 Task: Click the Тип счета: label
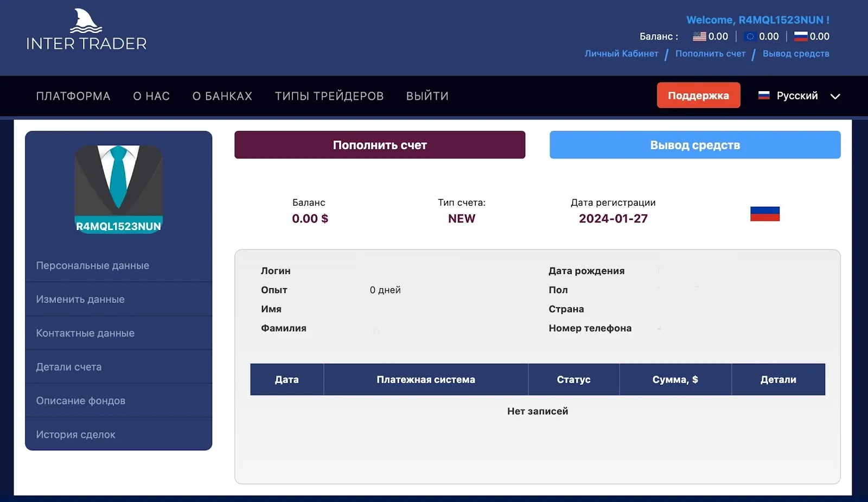pos(462,202)
